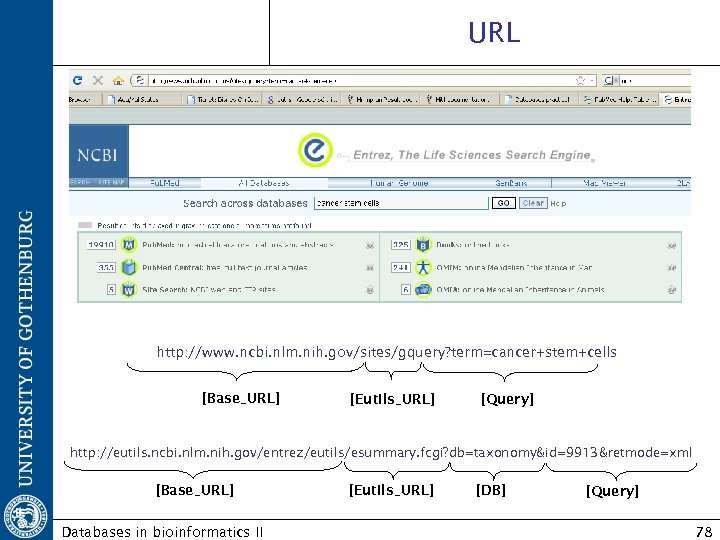Open the OMIA Inheritance in Animals link
Image resolution: width=720 pixels, height=540 pixels.
[x=520, y=290]
